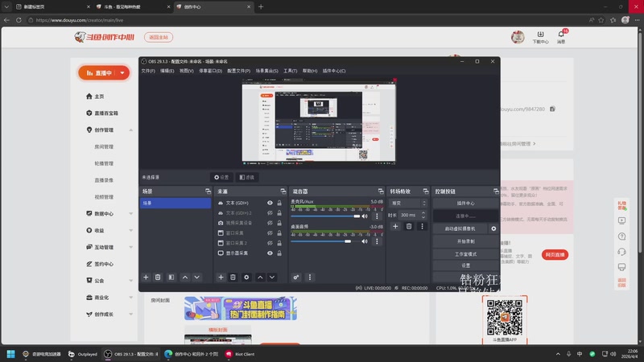Click the Riot Client icon on the taskbar
The width and height of the screenshot is (644, 362).
(240, 354)
